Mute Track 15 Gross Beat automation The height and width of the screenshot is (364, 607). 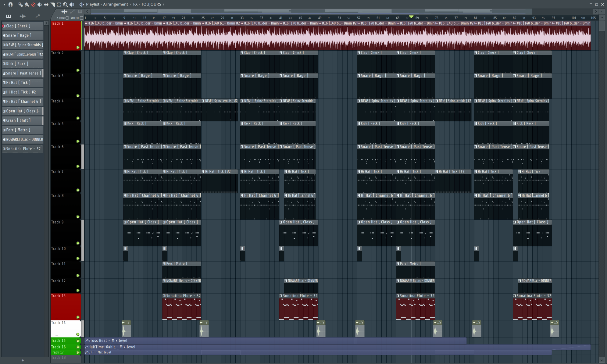tap(78, 341)
